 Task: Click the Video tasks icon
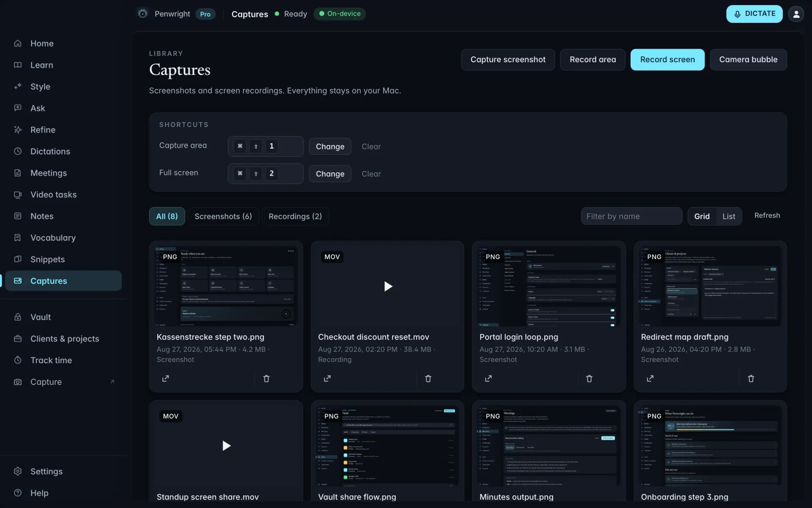pyautogui.click(x=18, y=194)
